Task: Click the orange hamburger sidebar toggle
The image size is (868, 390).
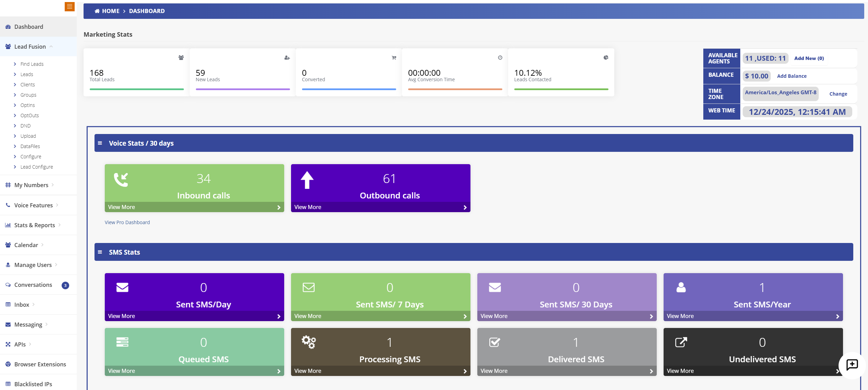Action: click(x=70, y=7)
